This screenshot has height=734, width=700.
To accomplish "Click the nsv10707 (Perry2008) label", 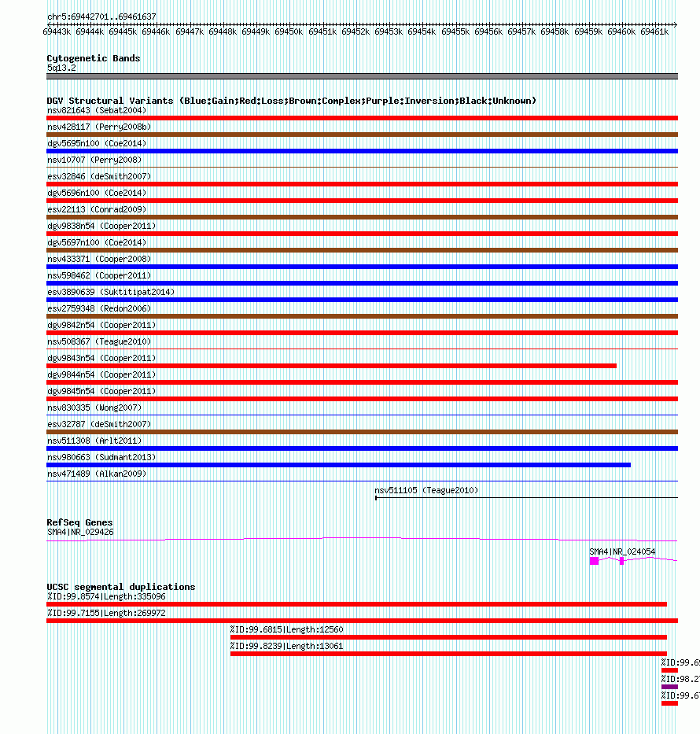I will [94, 160].
